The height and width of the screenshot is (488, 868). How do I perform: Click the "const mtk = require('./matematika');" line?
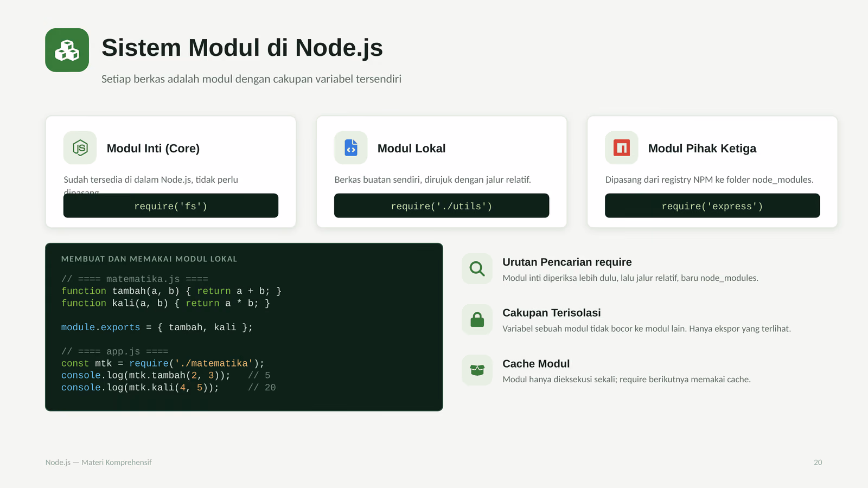163,363
